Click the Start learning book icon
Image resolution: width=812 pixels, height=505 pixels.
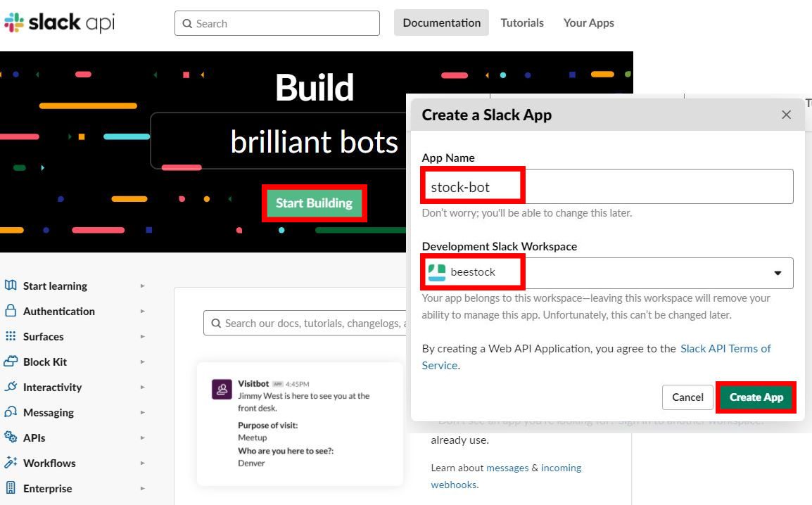11,285
